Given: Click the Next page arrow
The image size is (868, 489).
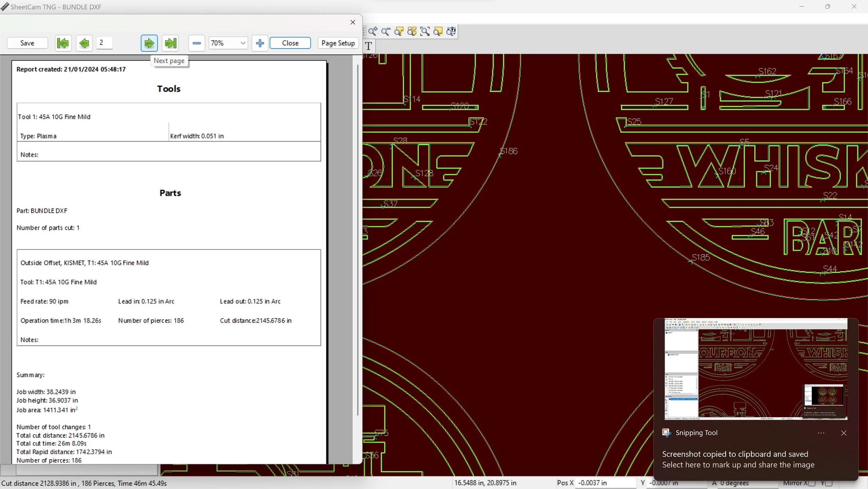Looking at the screenshot, I should (149, 43).
